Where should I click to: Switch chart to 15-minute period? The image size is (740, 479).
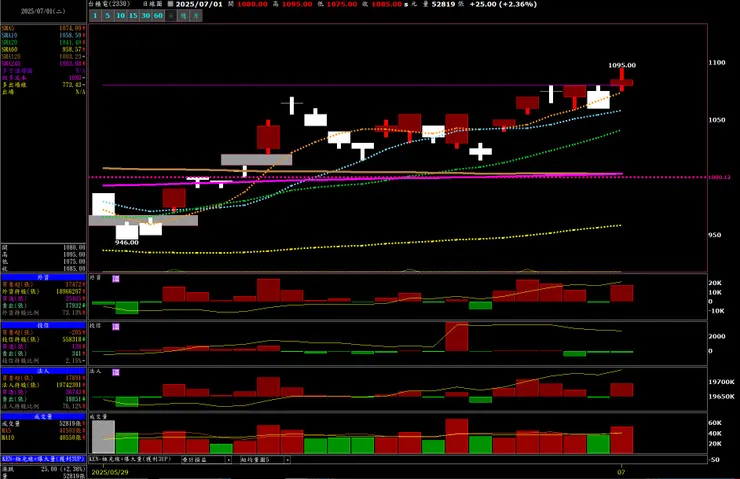(x=133, y=16)
